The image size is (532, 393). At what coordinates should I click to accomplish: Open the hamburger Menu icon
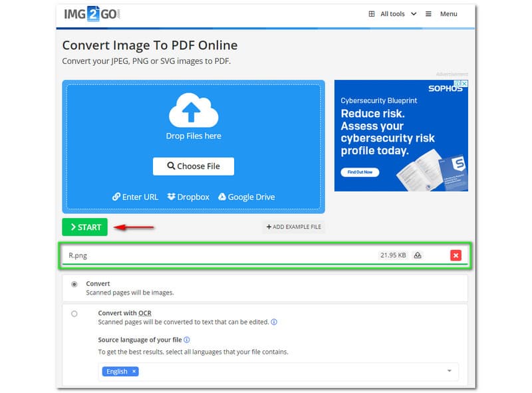[428, 14]
